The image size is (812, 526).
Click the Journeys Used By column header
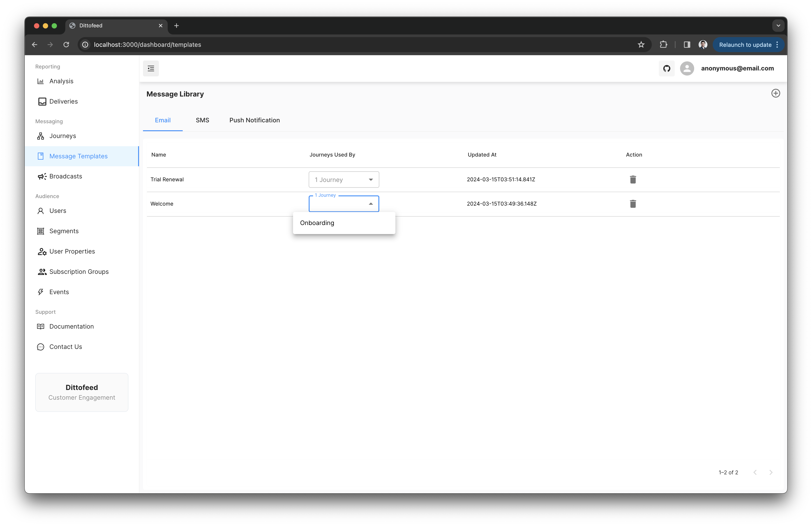coord(332,155)
